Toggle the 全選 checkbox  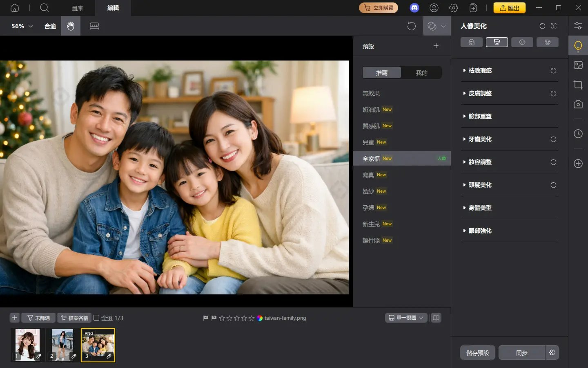(x=97, y=318)
